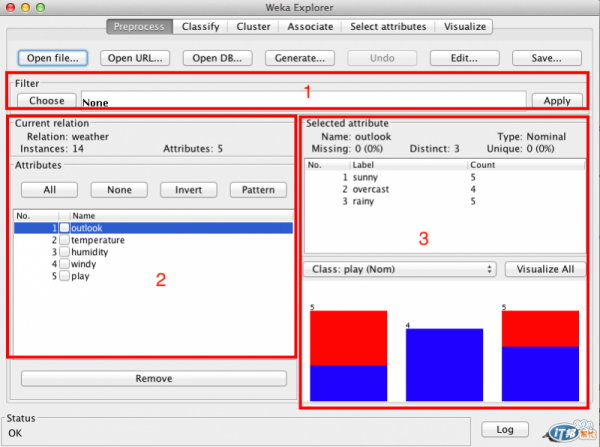The height and width of the screenshot is (447, 600).
Task: Invert the attribute selection
Action: pyautogui.click(x=188, y=190)
